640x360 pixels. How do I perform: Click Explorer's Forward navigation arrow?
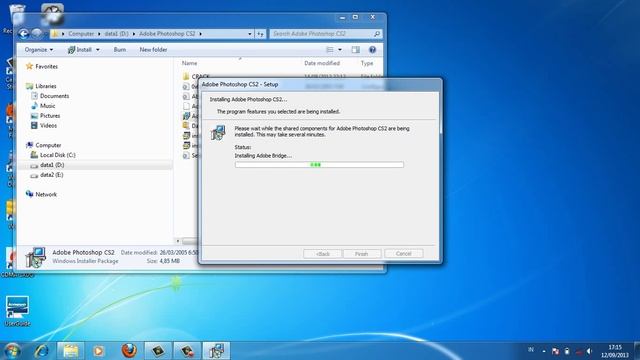(x=37, y=33)
